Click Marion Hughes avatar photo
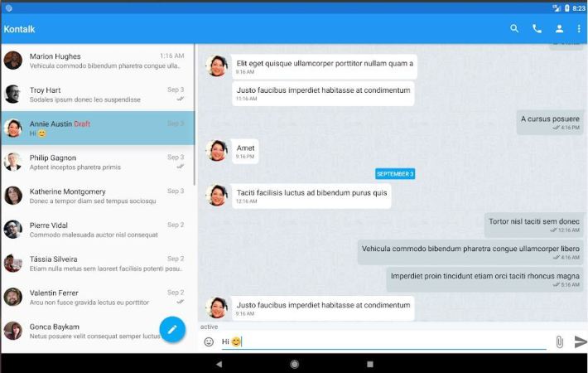Viewport: 588px width, 373px height. [13, 61]
